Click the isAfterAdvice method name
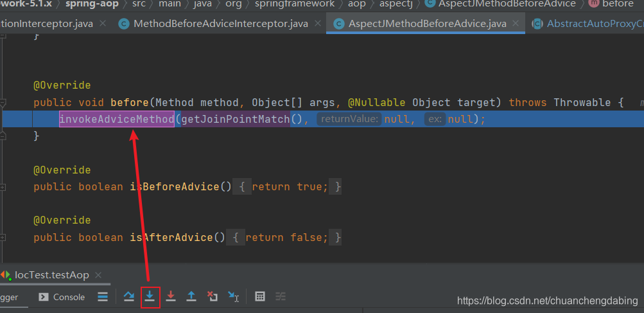This screenshot has width=644, height=313. [x=171, y=237]
